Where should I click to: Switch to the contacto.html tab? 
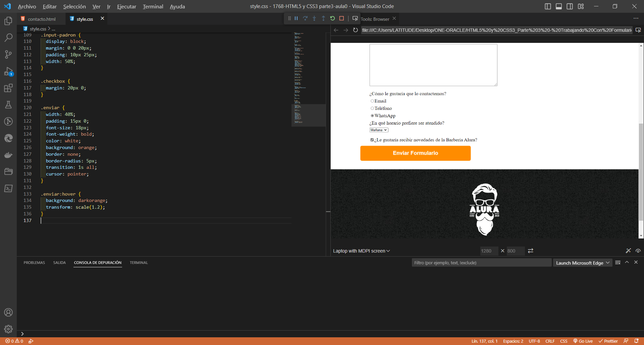click(42, 19)
